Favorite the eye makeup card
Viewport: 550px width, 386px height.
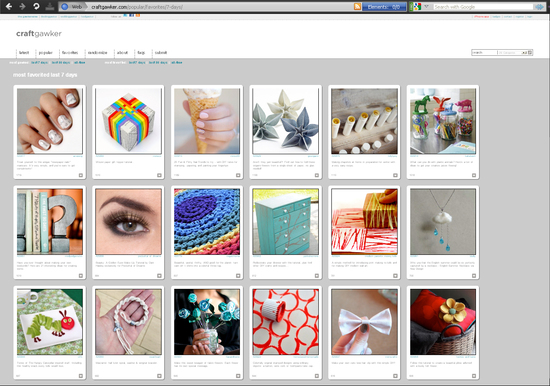[x=159, y=276]
